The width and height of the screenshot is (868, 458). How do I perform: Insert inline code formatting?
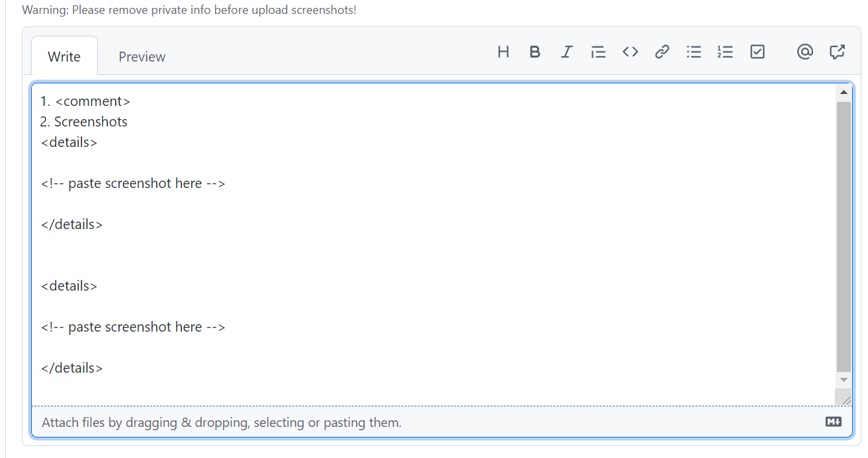(x=630, y=52)
